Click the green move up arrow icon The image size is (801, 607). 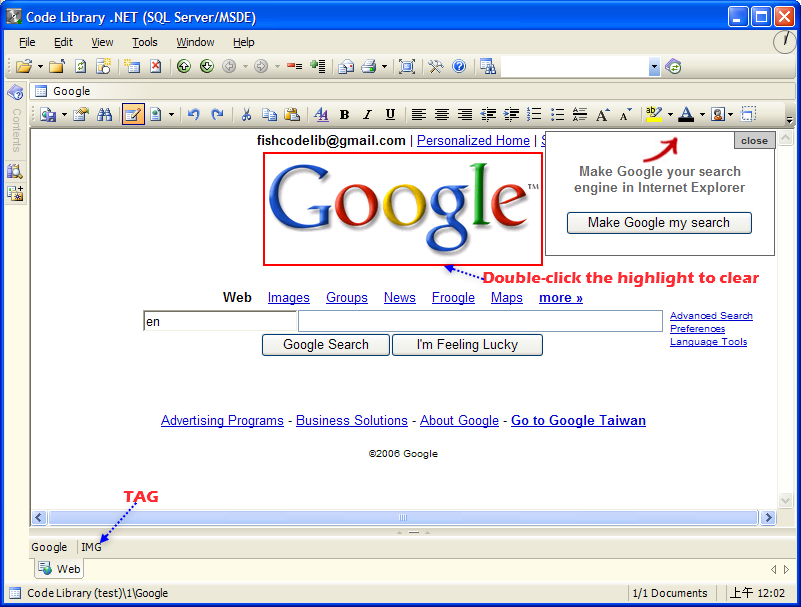[184, 66]
